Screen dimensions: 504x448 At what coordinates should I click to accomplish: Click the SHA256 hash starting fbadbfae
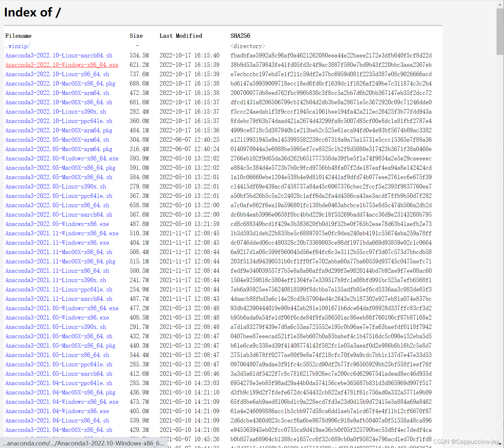click(331, 56)
